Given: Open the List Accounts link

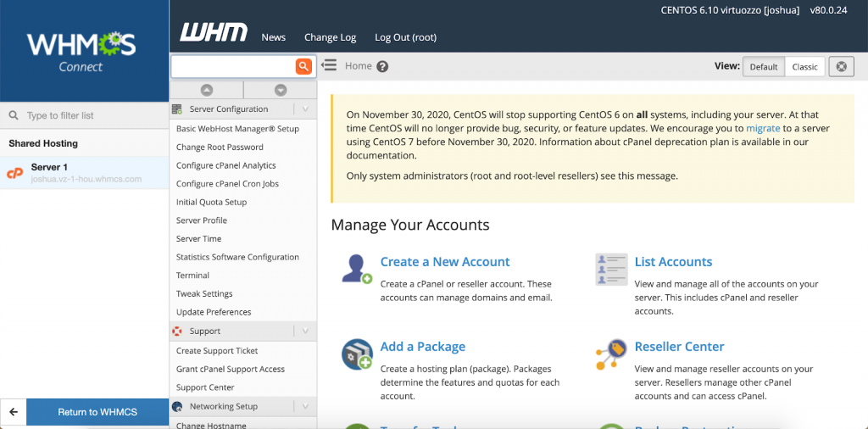Looking at the screenshot, I should tap(674, 262).
